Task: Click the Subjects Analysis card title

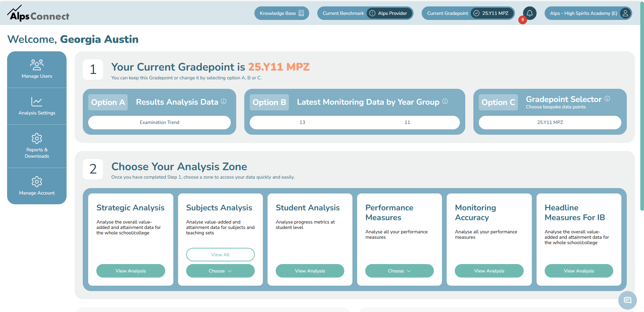Action: [219, 208]
